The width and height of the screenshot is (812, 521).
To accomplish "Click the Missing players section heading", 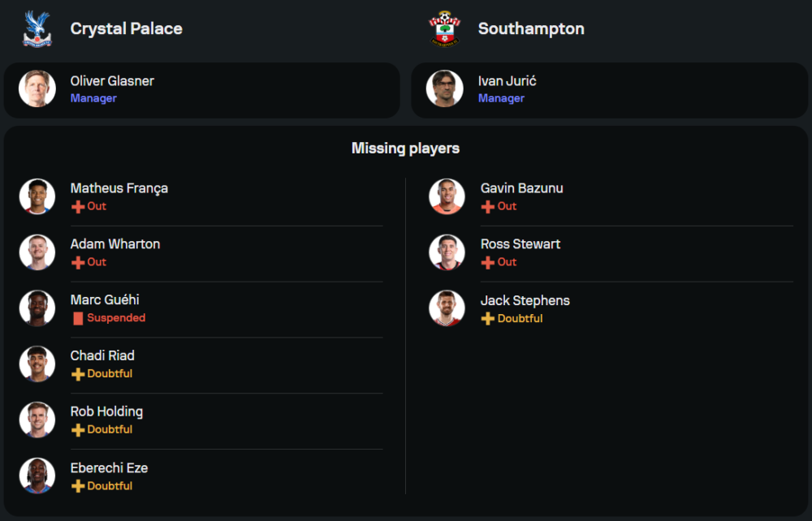I will 405,148.
